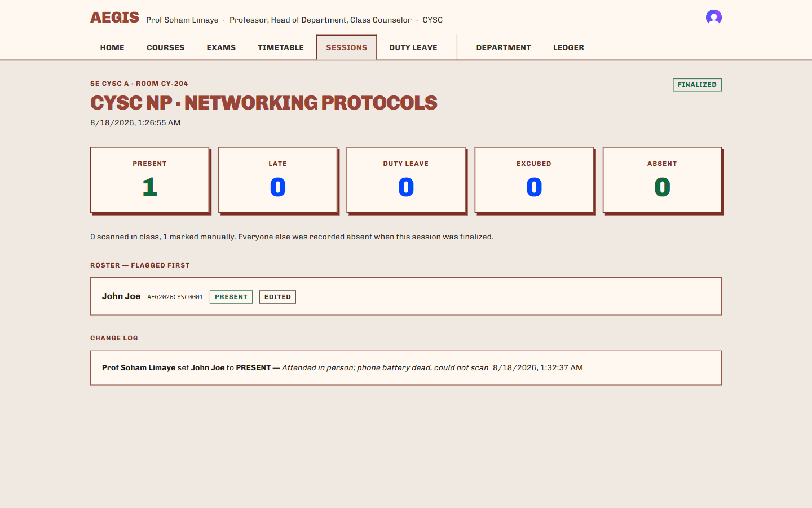Select the Sessions tab
Image resolution: width=812 pixels, height=508 pixels.
pos(346,47)
